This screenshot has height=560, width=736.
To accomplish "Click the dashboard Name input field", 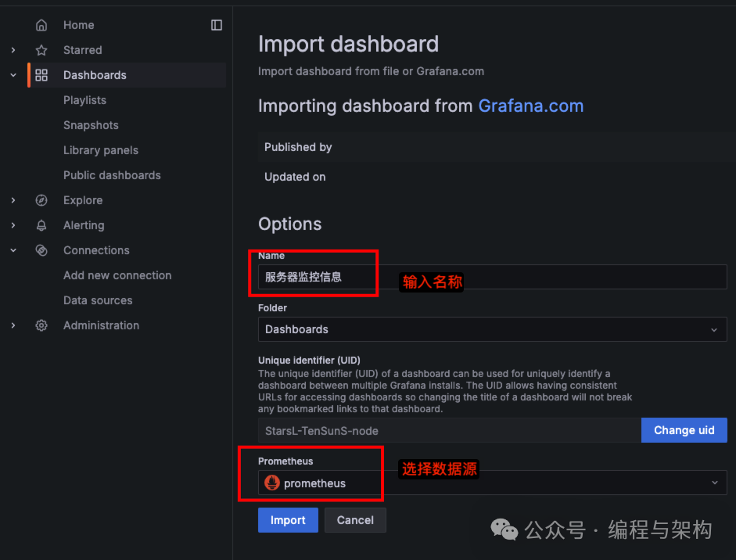I will pos(493,277).
